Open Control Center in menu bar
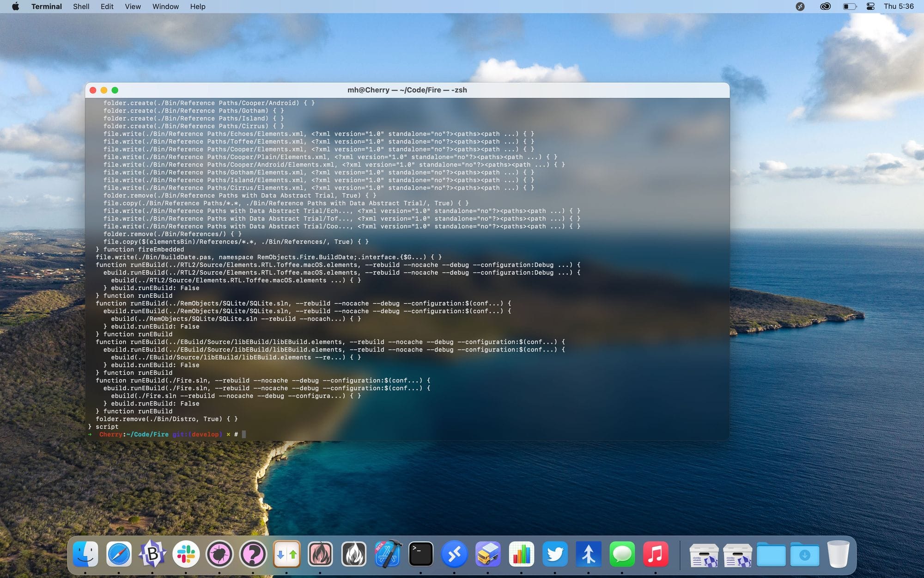924x578 pixels. pos(870,6)
